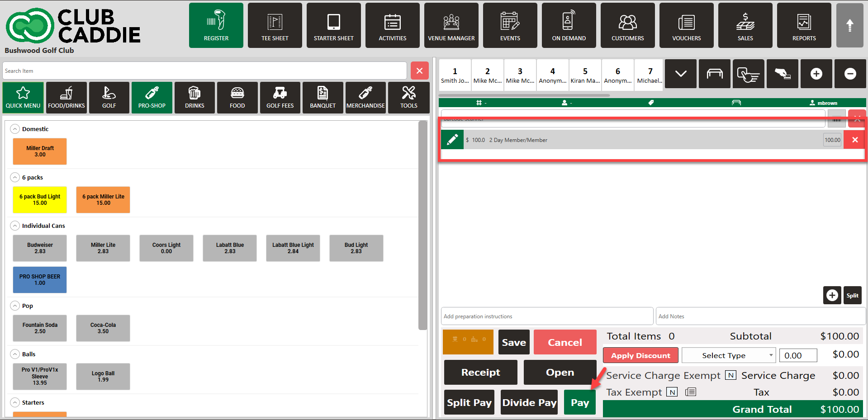Open the Venue Manager module
This screenshot has height=420, width=868.
click(451, 25)
